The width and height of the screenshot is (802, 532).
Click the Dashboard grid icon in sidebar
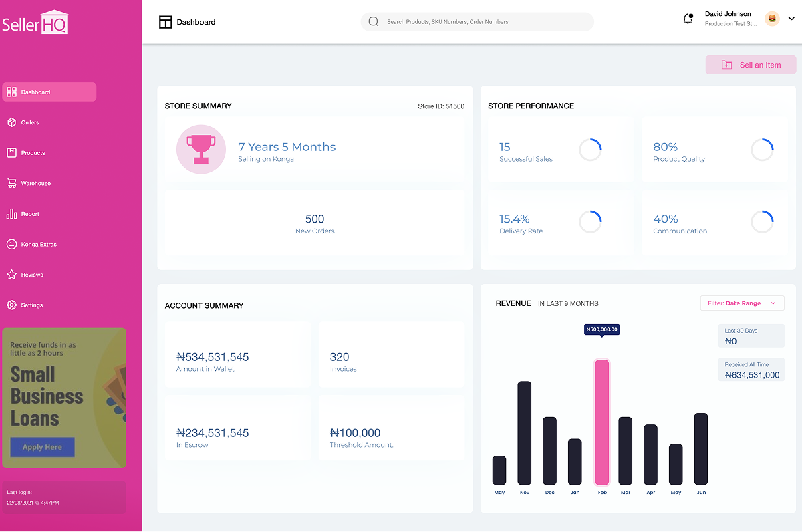click(x=11, y=92)
